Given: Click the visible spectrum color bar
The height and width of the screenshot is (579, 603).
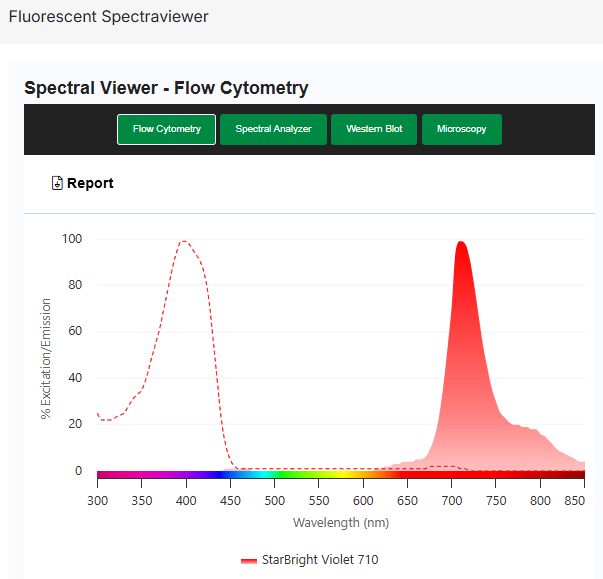Looking at the screenshot, I should pyautogui.click(x=341, y=474).
